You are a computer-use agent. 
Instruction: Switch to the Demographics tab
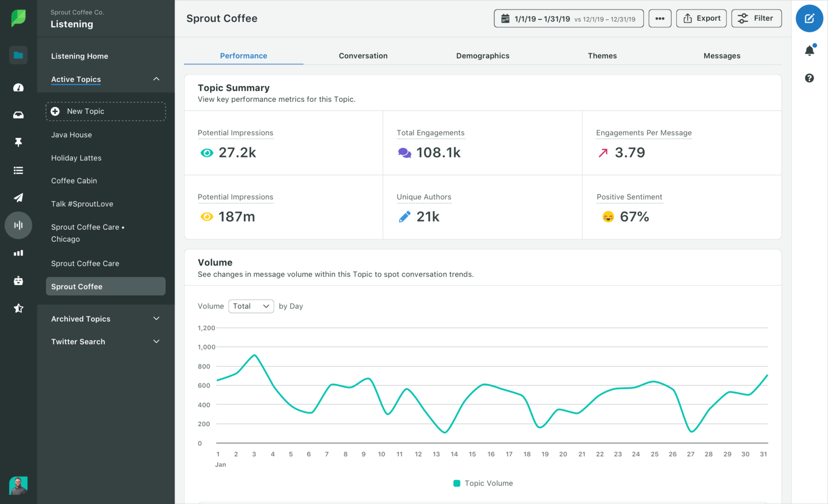(482, 56)
